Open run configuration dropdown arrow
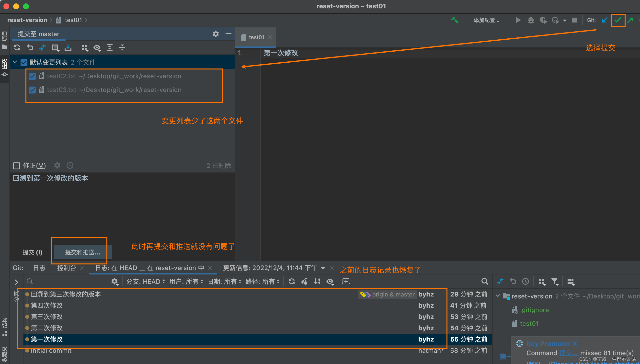This screenshot has height=364, width=640. pos(564,20)
